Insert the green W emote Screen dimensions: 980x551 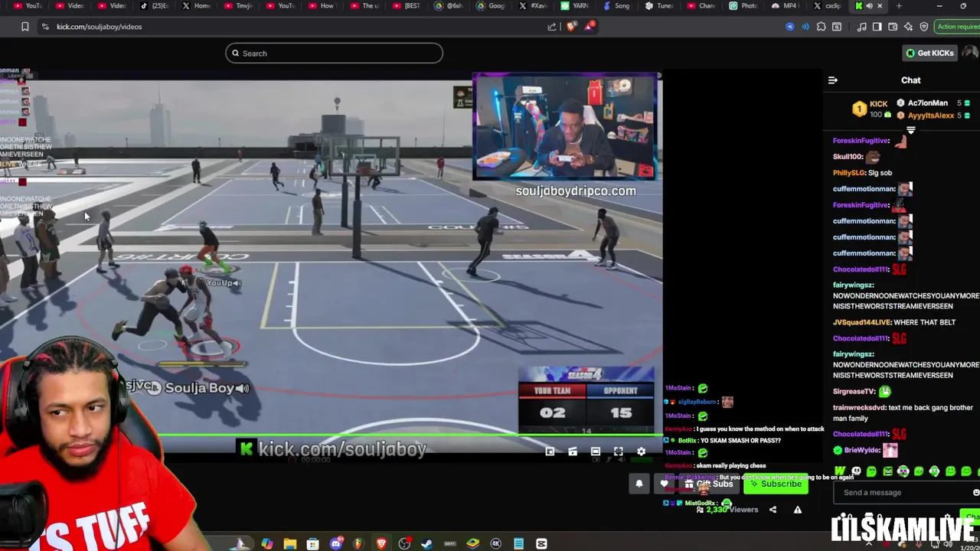pyautogui.click(x=840, y=471)
